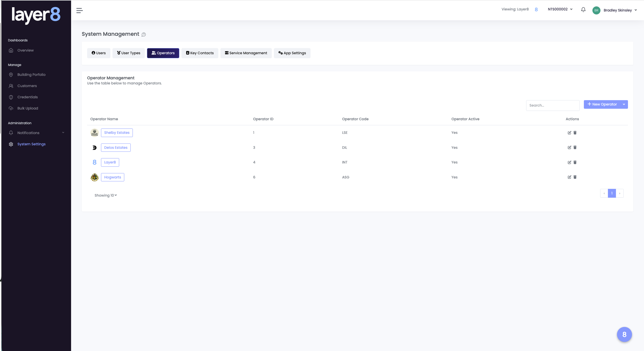
Task: Click the hamburger menu collapse icon
Action: (x=79, y=10)
